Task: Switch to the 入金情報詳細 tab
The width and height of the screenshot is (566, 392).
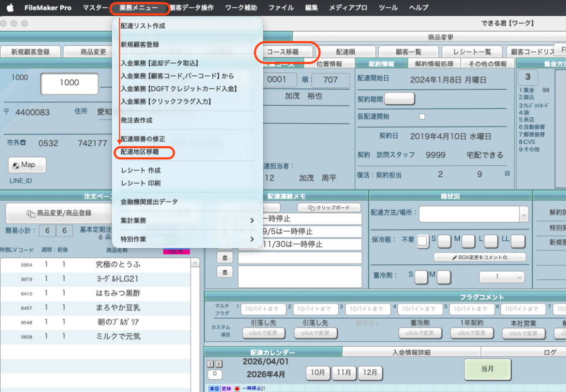Action: (x=411, y=352)
